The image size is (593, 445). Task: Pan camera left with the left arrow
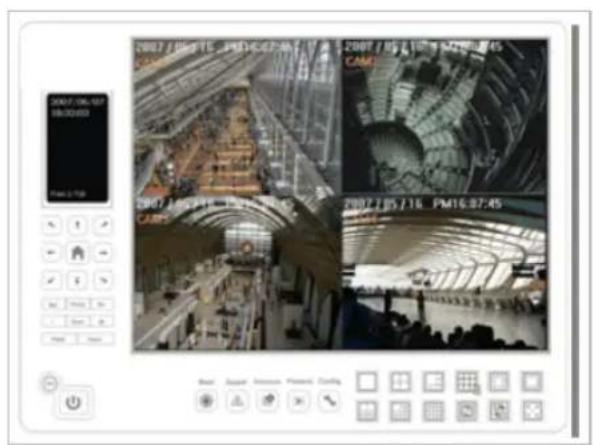(52, 253)
